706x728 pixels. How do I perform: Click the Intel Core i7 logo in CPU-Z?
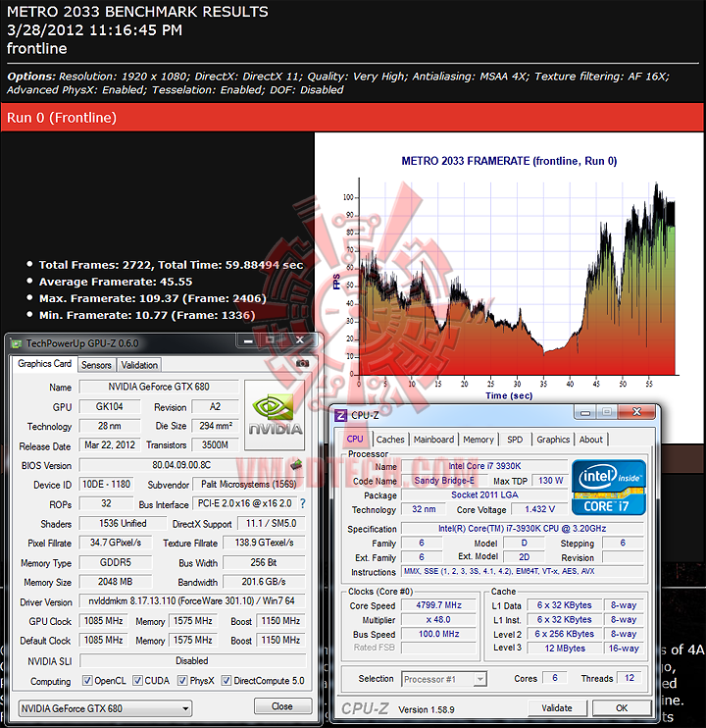(609, 487)
